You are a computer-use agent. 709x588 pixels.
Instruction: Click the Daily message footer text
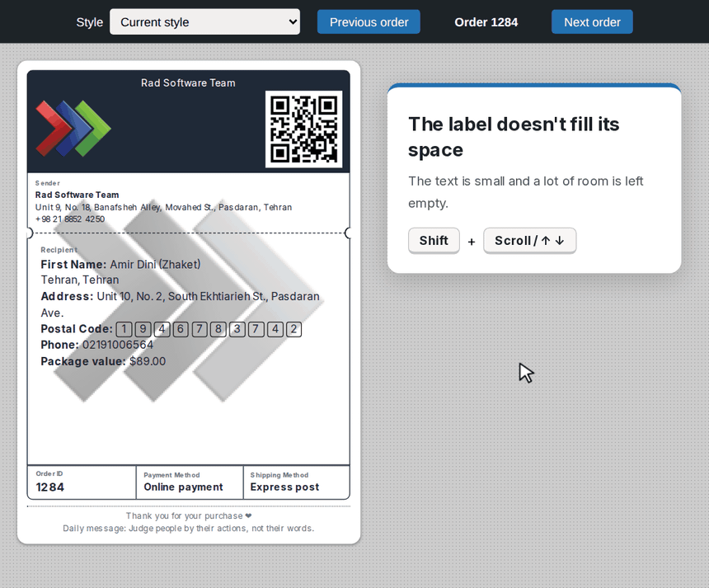click(x=189, y=529)
